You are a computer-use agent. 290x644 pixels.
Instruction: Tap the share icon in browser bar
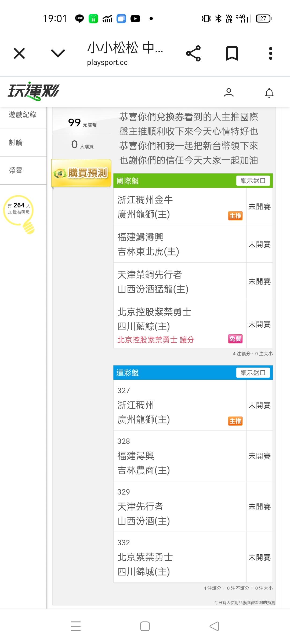pos(193,53)
